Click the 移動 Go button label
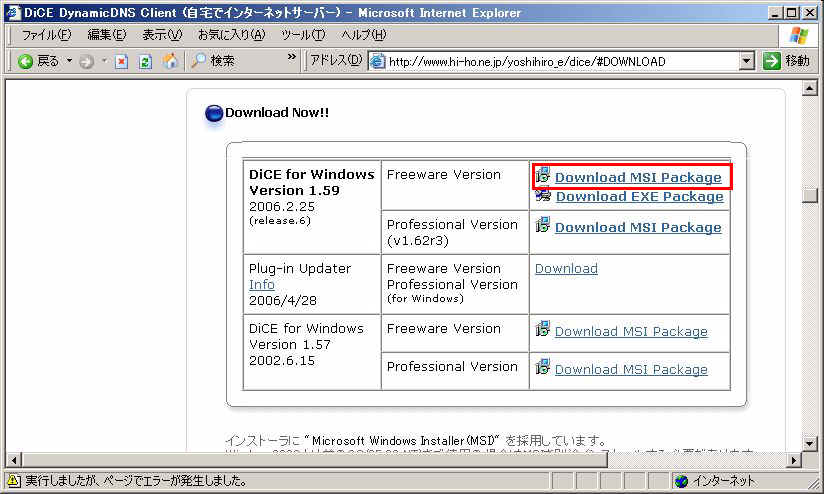824x494 pixels. coord(797,61)
